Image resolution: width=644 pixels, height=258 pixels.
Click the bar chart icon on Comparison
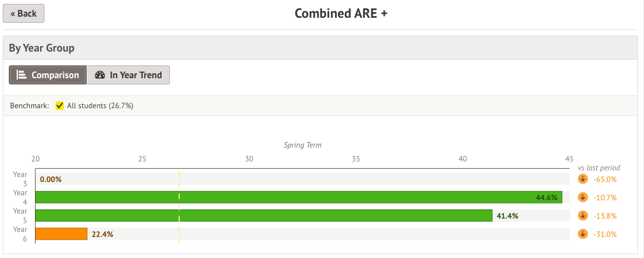click(22, 75)
